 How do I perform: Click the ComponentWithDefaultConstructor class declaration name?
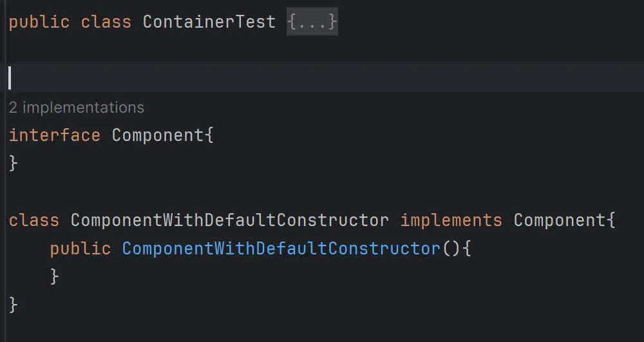coord(229,220)
